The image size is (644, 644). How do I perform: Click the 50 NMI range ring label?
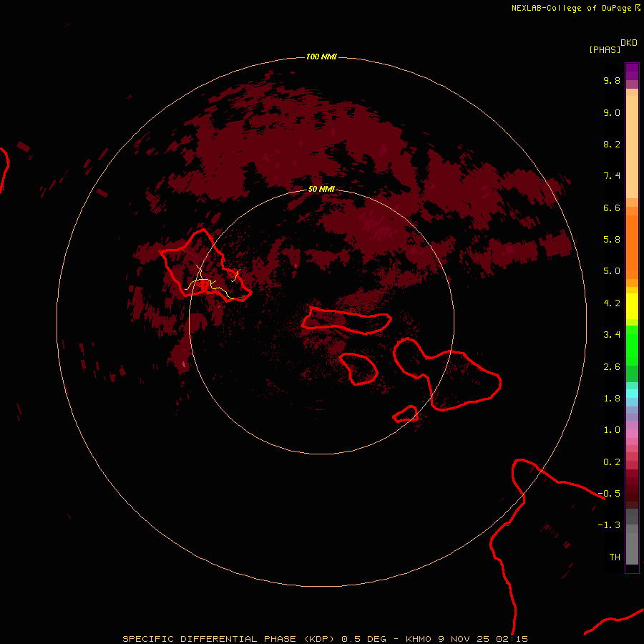(x=321, y=189)
